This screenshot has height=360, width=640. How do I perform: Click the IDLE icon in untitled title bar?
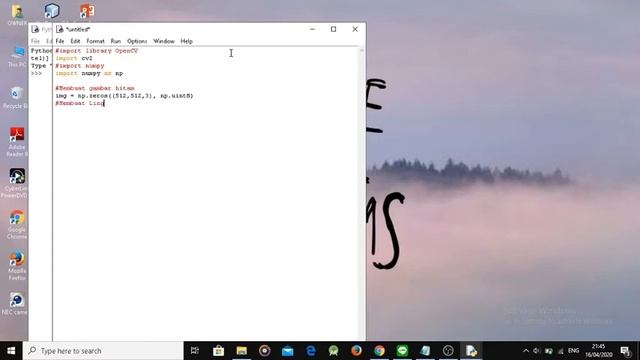coord(60,29)
